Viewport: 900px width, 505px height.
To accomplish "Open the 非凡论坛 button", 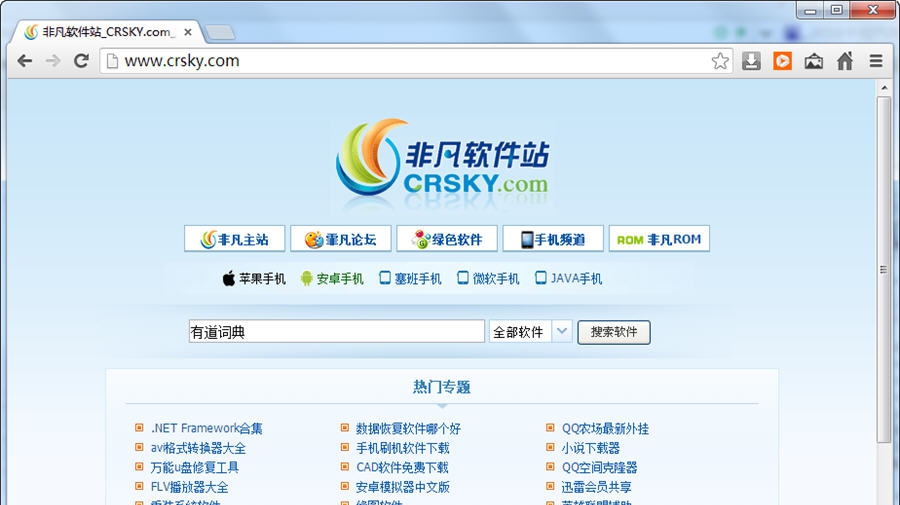I will (340, 239).
